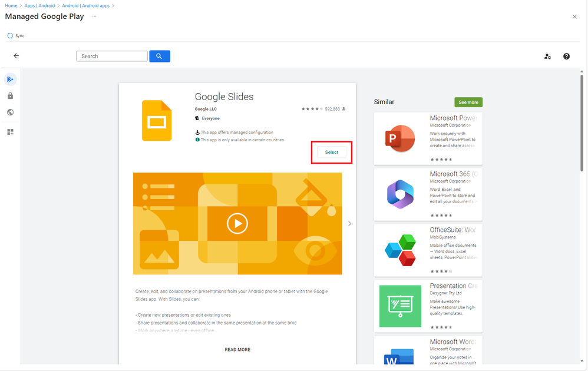
Task: Open the Presentation Creator title text
Action: click(454, 286)
